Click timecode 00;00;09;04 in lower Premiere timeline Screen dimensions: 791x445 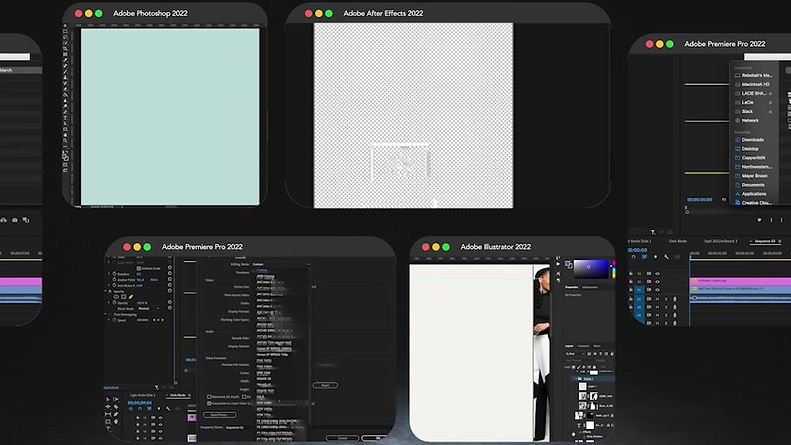coord(140,403)
